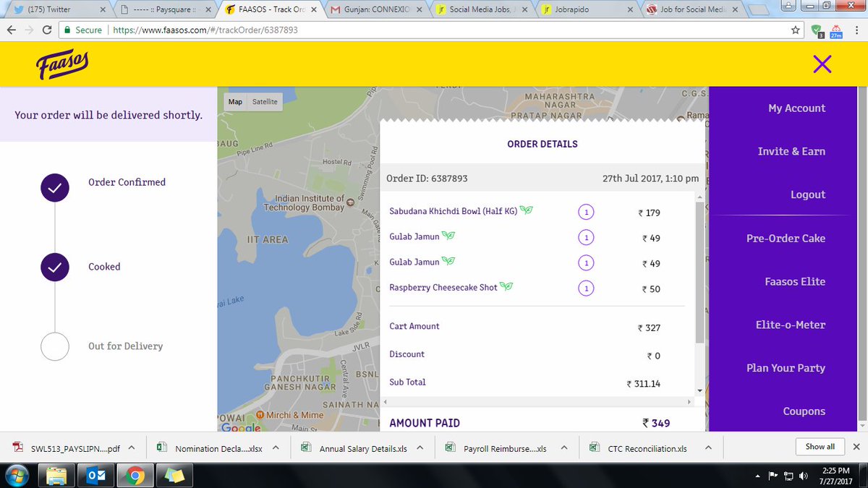This screenshot has height=488, width=868.
Task: Click quantity badge for Raspberry Cheesecake Shot
Action: tap(586, 288)
